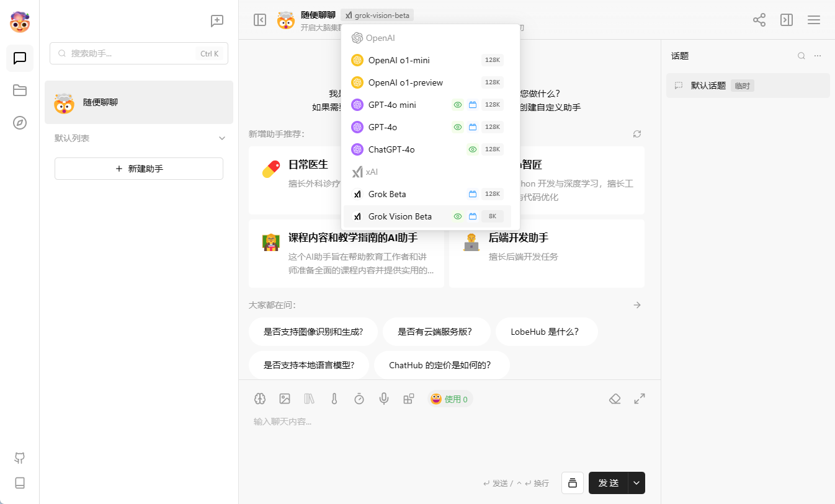Open send options dropdown arrow
Image resolution: width=835 pixels, height=504 pixels.
point(636,483)
